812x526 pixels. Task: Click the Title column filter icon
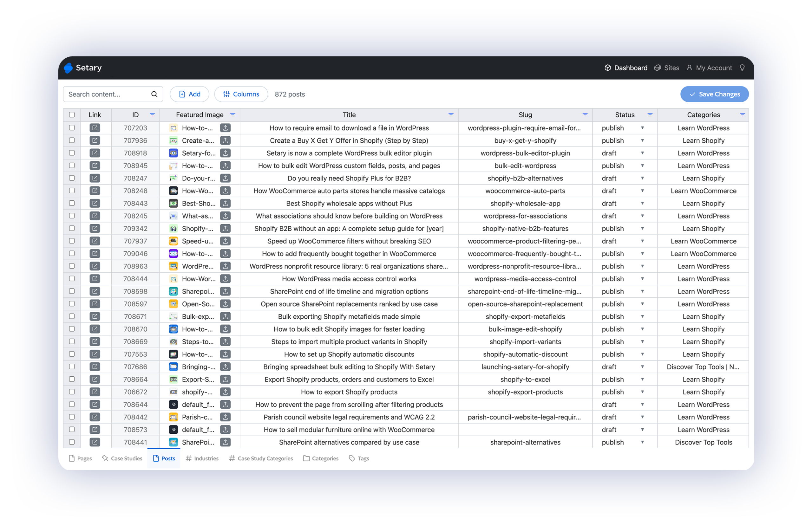pos(451,115)
